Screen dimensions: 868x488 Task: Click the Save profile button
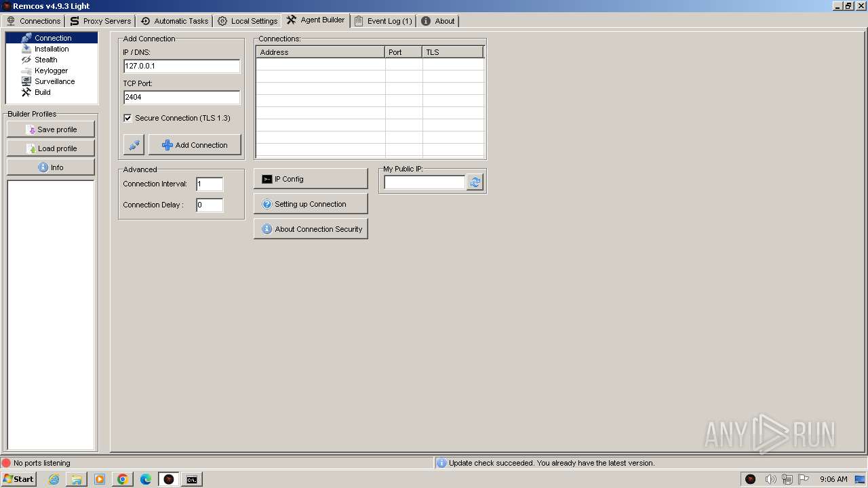coord(51,129)
